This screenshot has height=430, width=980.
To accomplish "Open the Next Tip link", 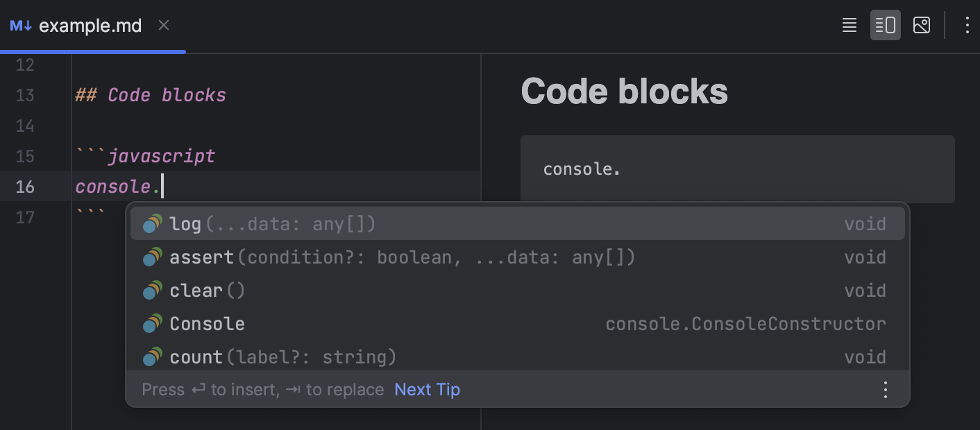I will [x=427, y=389].
